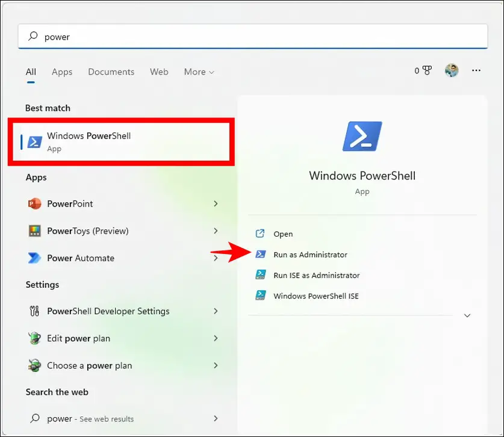
Task: Switch to the Apps filter tab
Action: click(62, 72)
